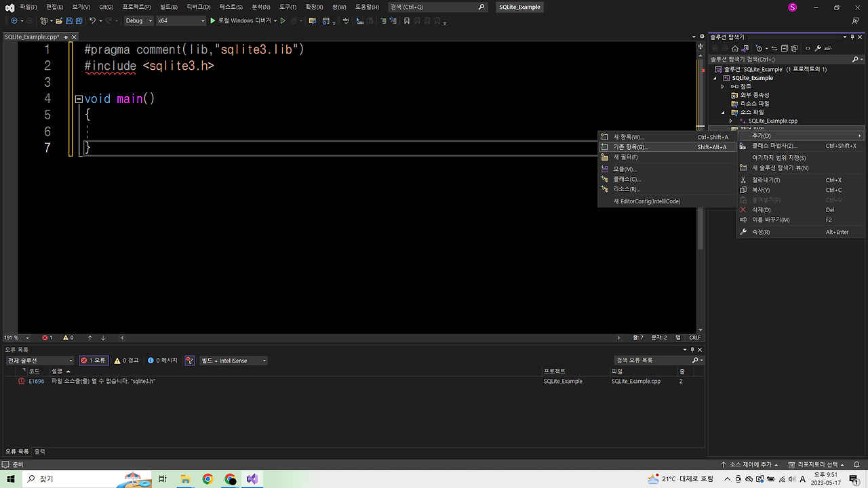Expand the 참조 references node

pyautogui.click(x=723, y=87)
